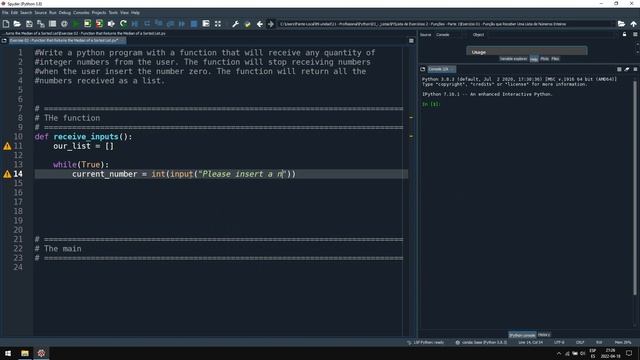Click the Re-run last script icon
This screenshot has height=360, width=640.
click(123, 24)
